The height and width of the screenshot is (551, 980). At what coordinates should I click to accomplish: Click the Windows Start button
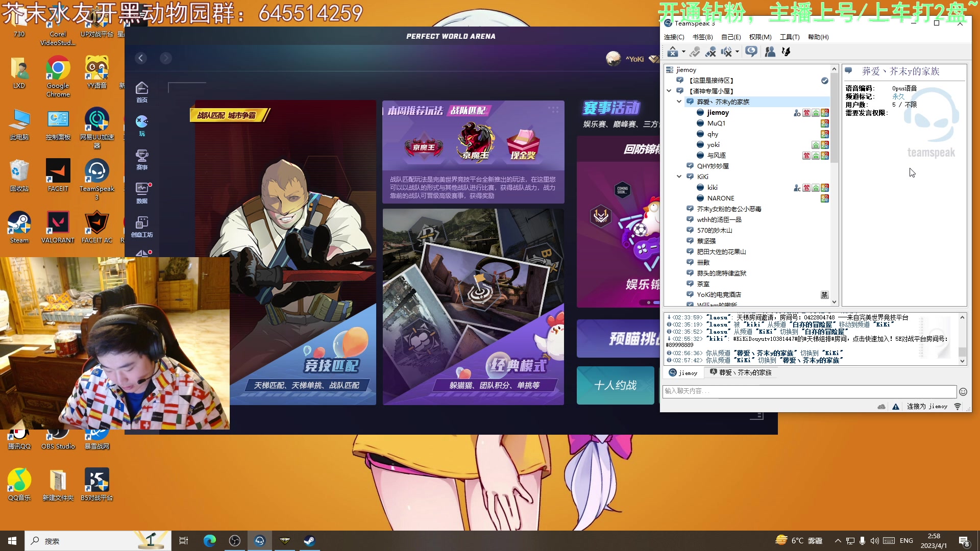(12, 541)
